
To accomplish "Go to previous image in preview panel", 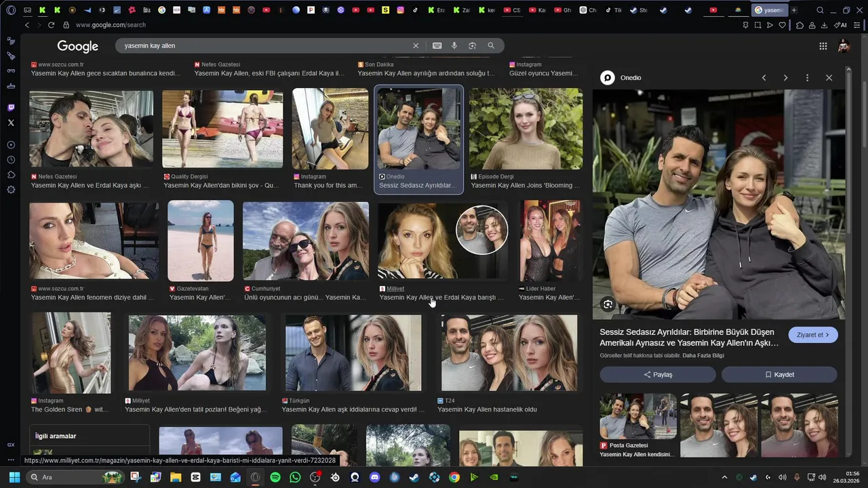I will pyautogui.click(x=764, y=78).
